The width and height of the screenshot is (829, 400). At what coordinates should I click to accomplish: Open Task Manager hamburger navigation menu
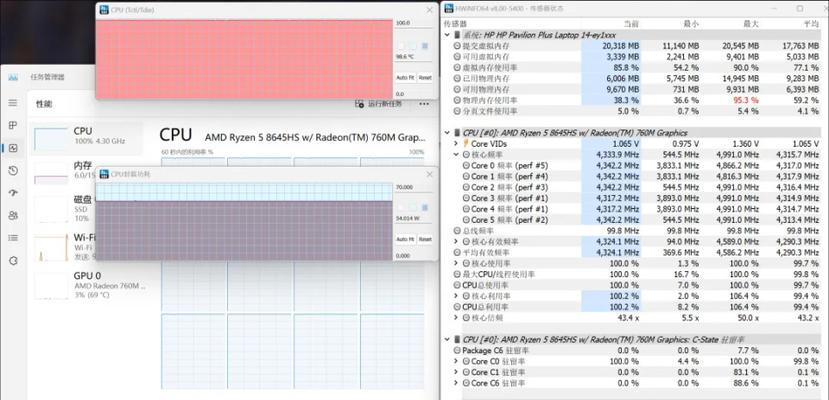(13, 103)
